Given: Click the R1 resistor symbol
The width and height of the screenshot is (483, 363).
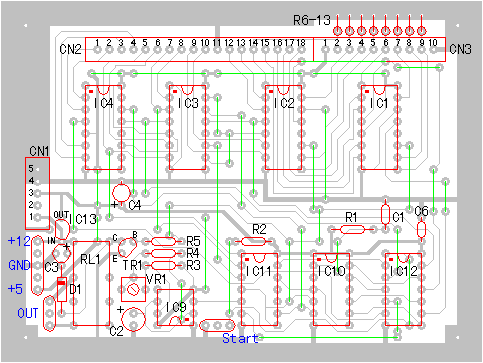Looking at the screenshot, I should (x=352, y=229).
